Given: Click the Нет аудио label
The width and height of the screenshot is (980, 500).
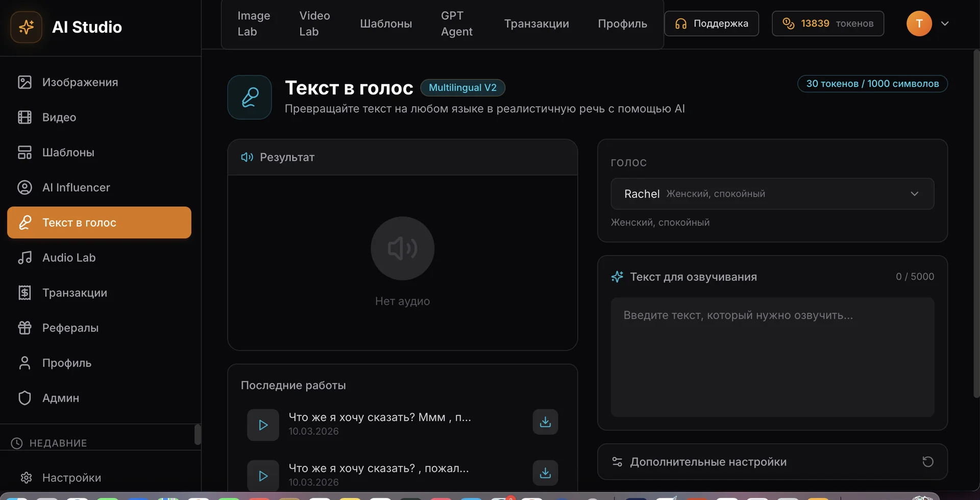Looking at the screenshot, I should pyautogui.click(x=402, y=301).
